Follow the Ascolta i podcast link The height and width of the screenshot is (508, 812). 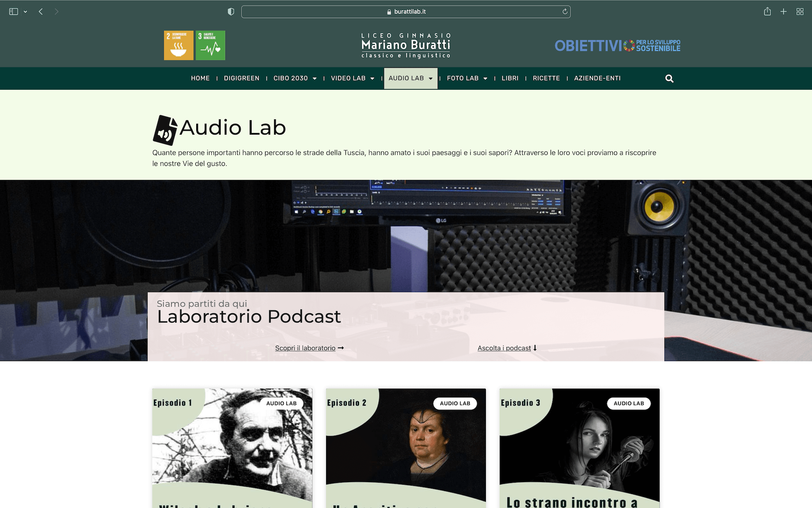[507, 348]
